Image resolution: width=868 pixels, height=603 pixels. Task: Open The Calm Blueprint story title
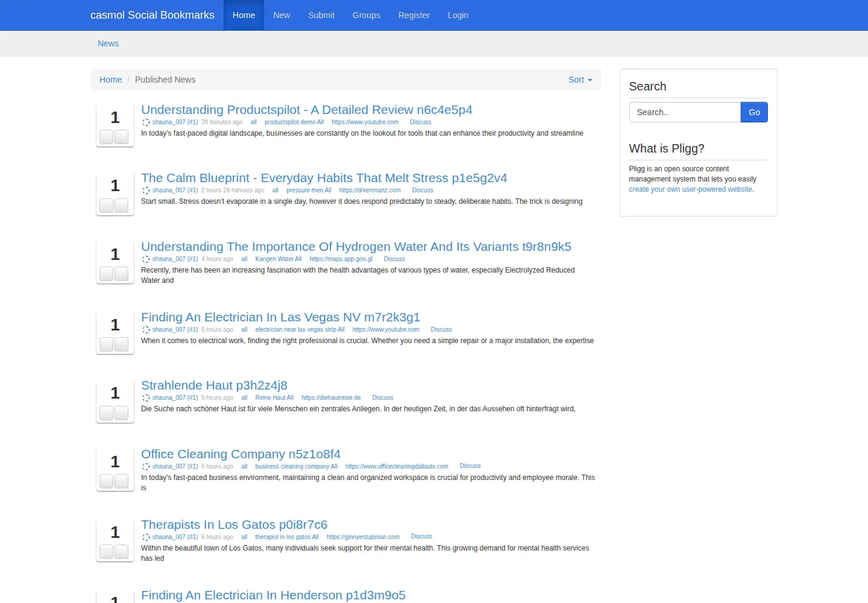[324, 178]
